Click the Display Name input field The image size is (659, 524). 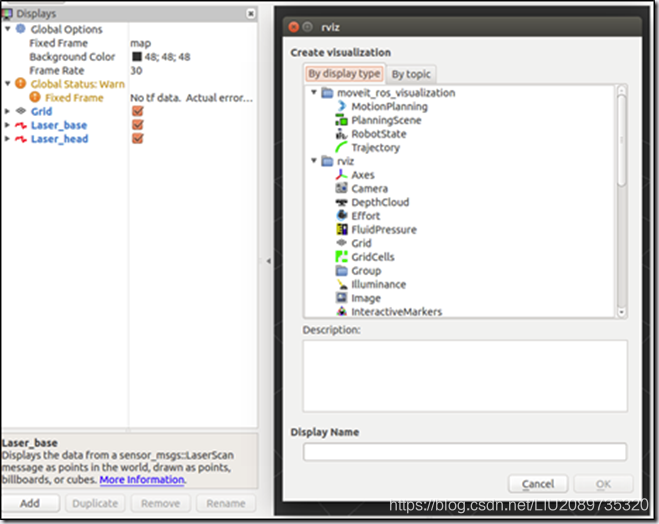coord(465,452)
